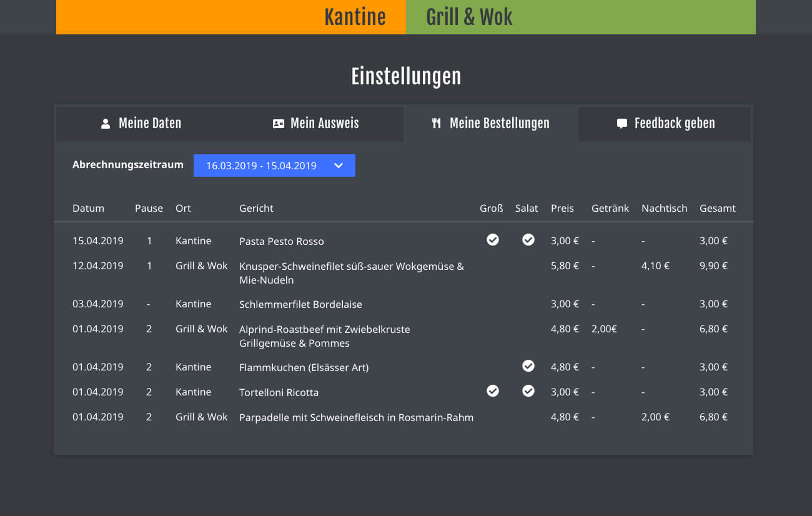
Task: Toggle the Salat checkmark for Pasta Pesto Rosso
Action: (x=528, y=240)
